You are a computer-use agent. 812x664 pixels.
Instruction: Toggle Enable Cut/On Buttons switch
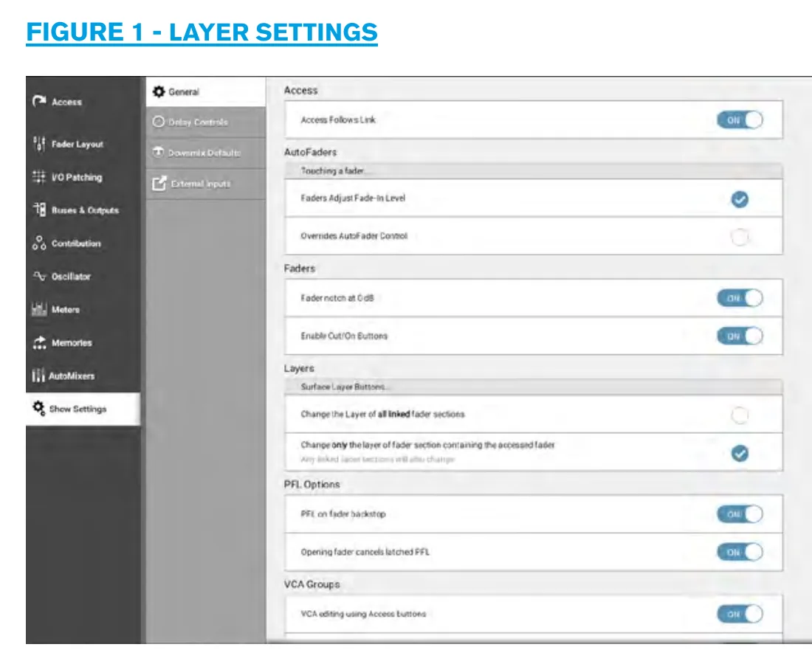pyautogui.click(x=740, y=336)
